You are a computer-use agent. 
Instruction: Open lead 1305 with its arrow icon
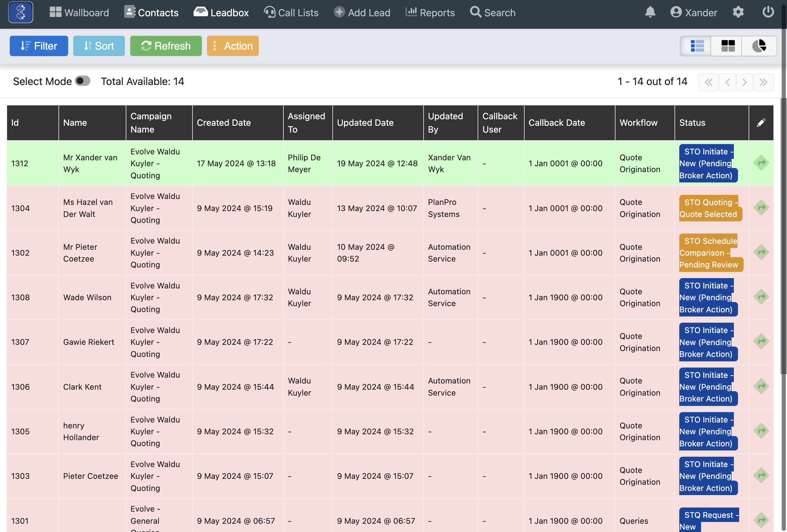761,431
